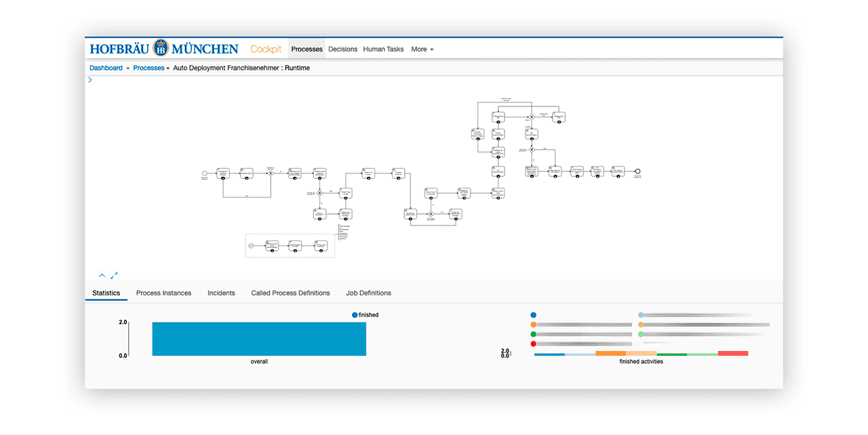Select the timer start event in subprocess

pos(251,245)
